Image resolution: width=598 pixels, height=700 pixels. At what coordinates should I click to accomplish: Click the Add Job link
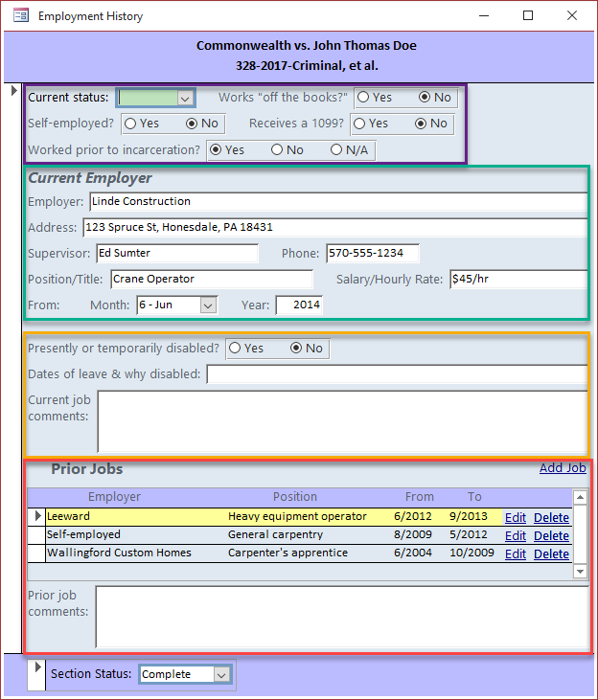pos(563,468)
